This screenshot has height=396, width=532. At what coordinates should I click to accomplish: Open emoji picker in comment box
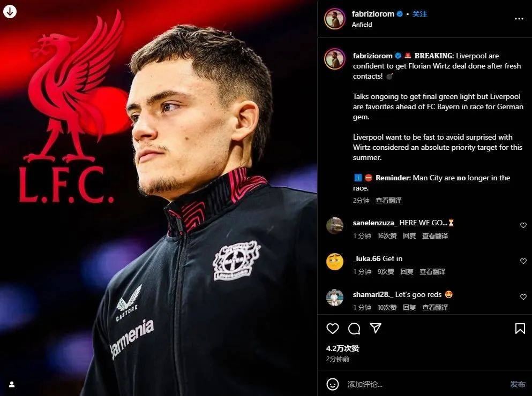(x=333, y=384)
